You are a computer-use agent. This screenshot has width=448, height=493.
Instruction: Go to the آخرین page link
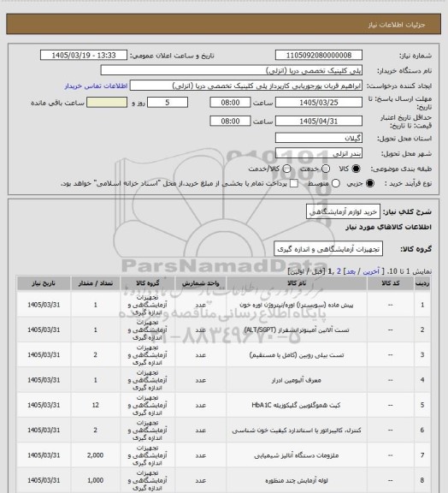371,271
